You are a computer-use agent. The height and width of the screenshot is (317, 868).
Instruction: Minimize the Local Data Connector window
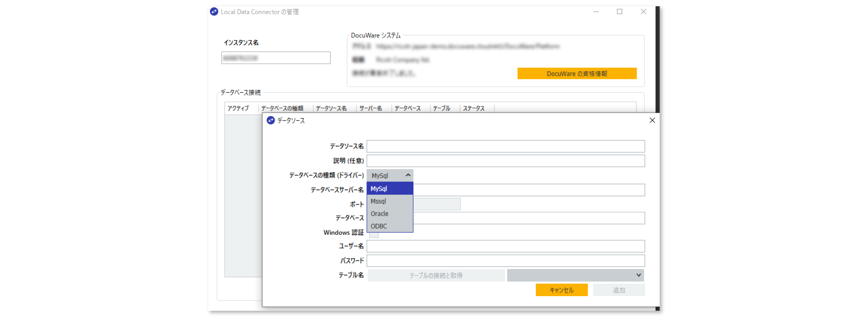tap(596, 12)
